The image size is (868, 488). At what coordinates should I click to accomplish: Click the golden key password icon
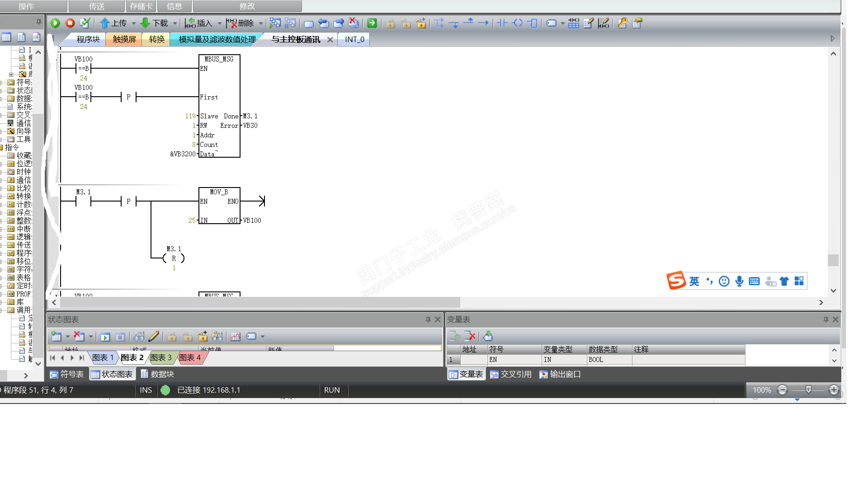[623, 23]
